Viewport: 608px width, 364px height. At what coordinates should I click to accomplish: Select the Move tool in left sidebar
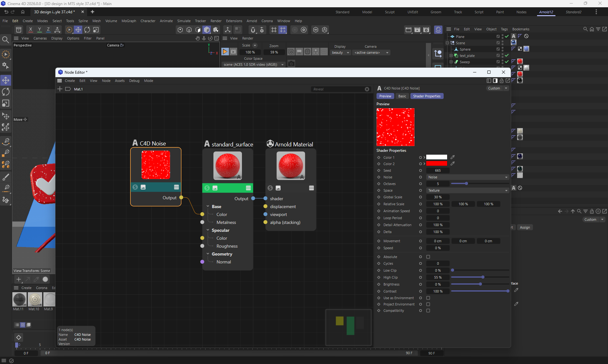pyautogui.click(x=6, y=80)
